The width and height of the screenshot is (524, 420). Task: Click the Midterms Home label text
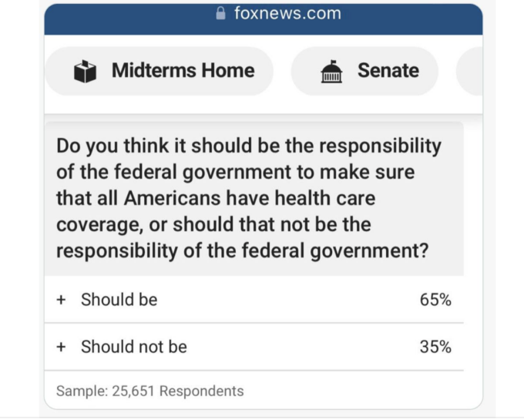183,70
